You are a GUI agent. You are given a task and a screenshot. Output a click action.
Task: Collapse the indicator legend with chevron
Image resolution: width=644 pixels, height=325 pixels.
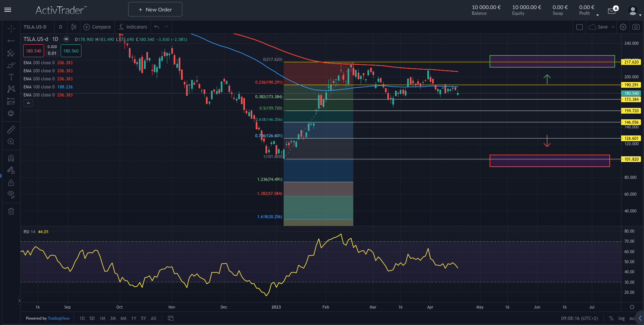pos(28,103)
